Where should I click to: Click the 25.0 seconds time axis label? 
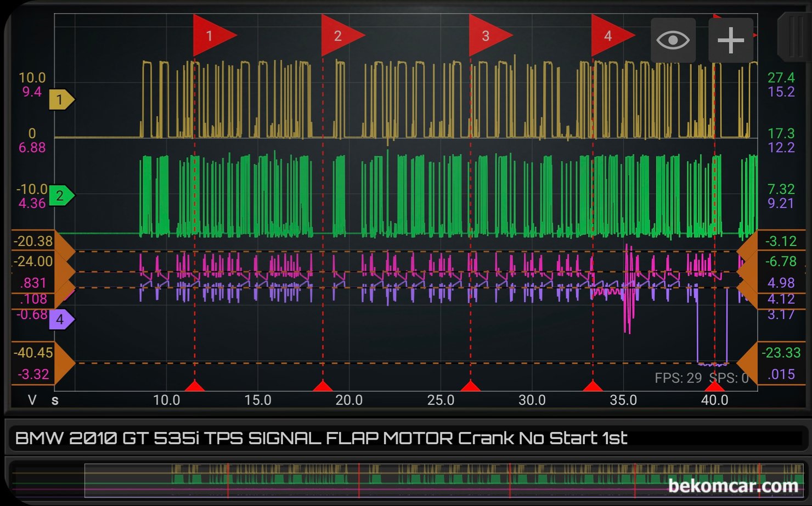point(441,400)
